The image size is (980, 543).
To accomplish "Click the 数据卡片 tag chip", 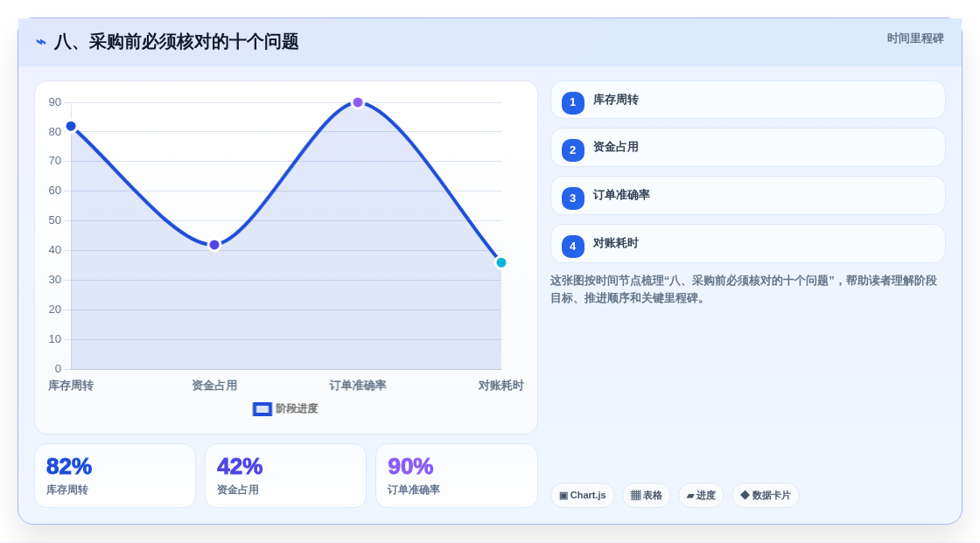I will [x=766, y=496].
